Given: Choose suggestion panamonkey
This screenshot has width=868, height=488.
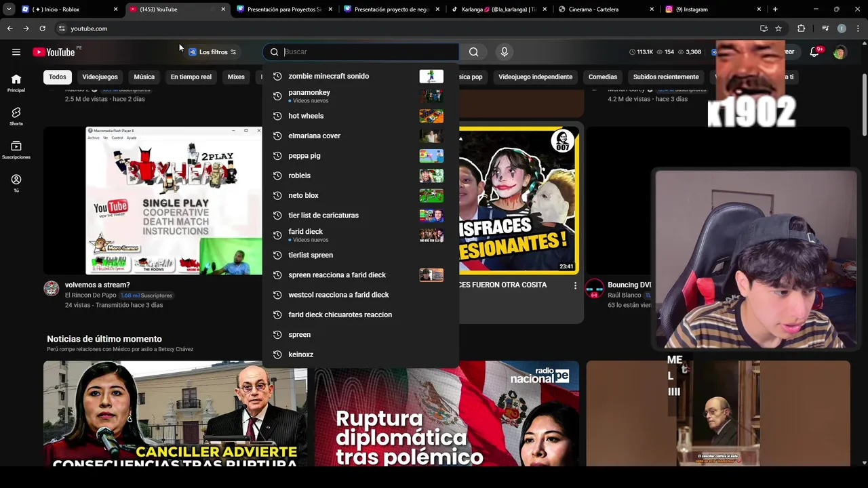Looking at the screenshot, I should coord(361,96).
